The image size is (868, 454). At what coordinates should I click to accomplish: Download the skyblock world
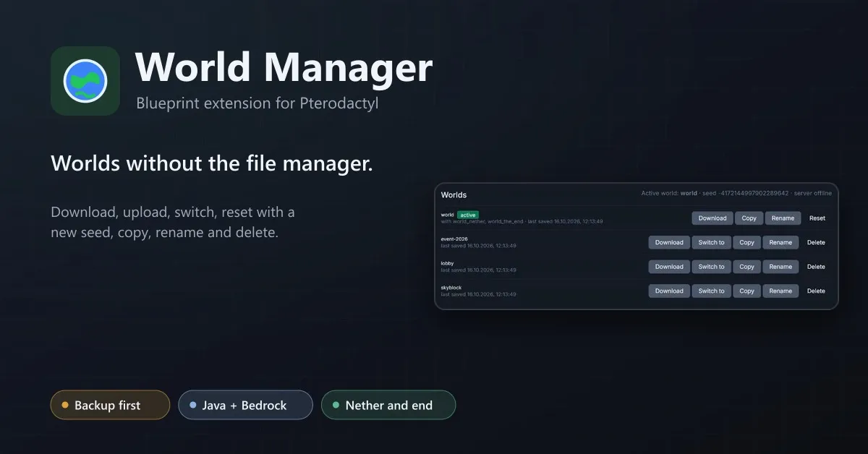[669, 291]
